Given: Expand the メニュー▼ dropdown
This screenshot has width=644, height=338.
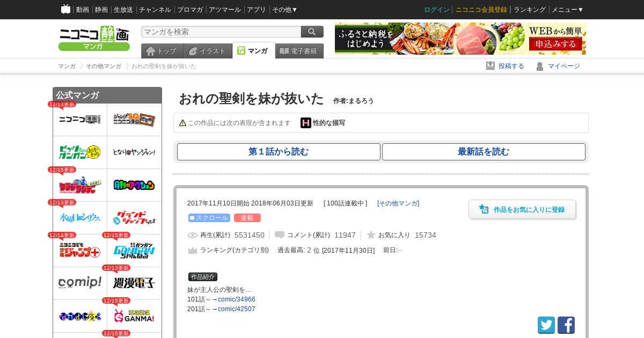Looking at the screenshot, I should point(568,10).
